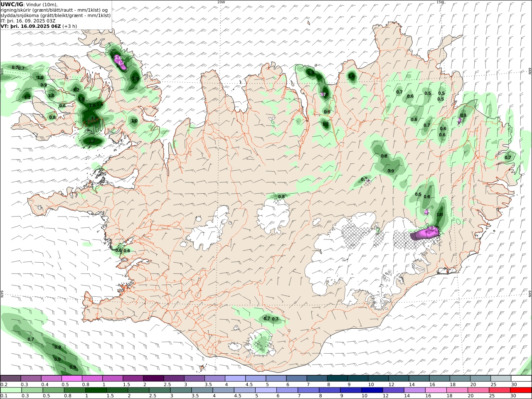Click the '0.2' label under top legend row
This screenshot has height=399, width=532.
coord(4,384)
